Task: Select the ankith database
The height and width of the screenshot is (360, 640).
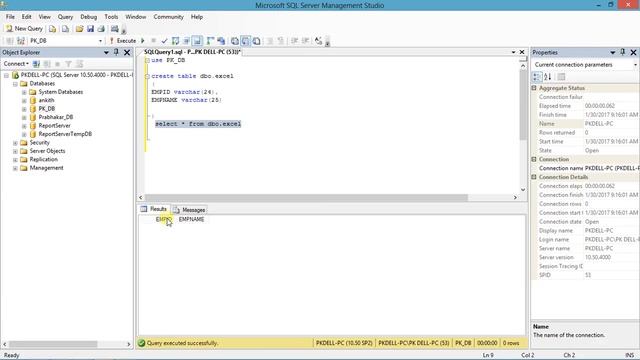Action: (46, 100)
